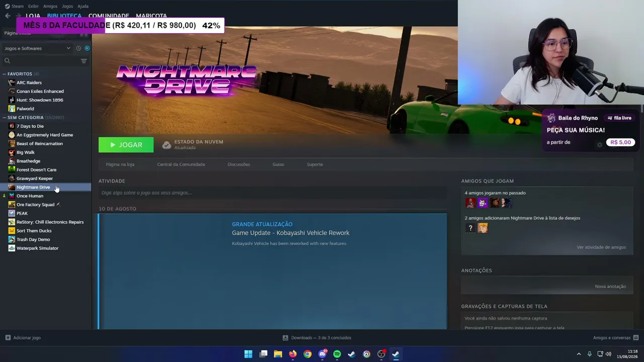This screenshot has width=644, height=362.
Task: Click Nova anotação
Action: coord(610,287)
